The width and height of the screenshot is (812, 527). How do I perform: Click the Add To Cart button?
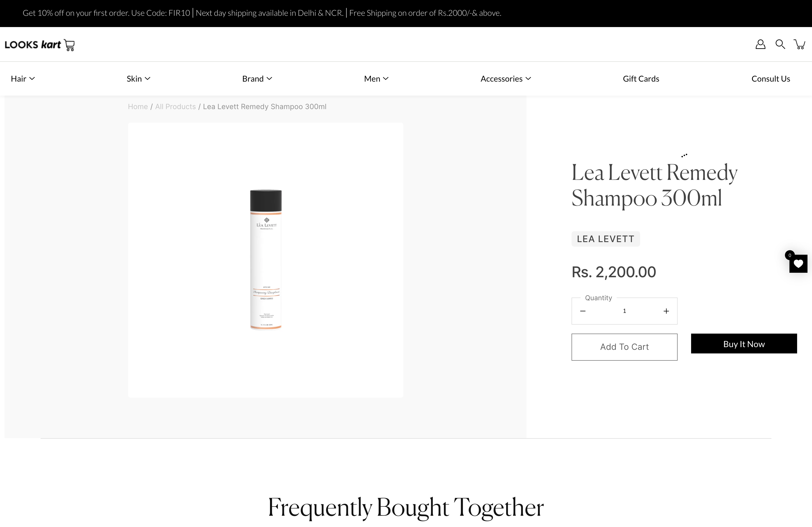pos(624,347)
